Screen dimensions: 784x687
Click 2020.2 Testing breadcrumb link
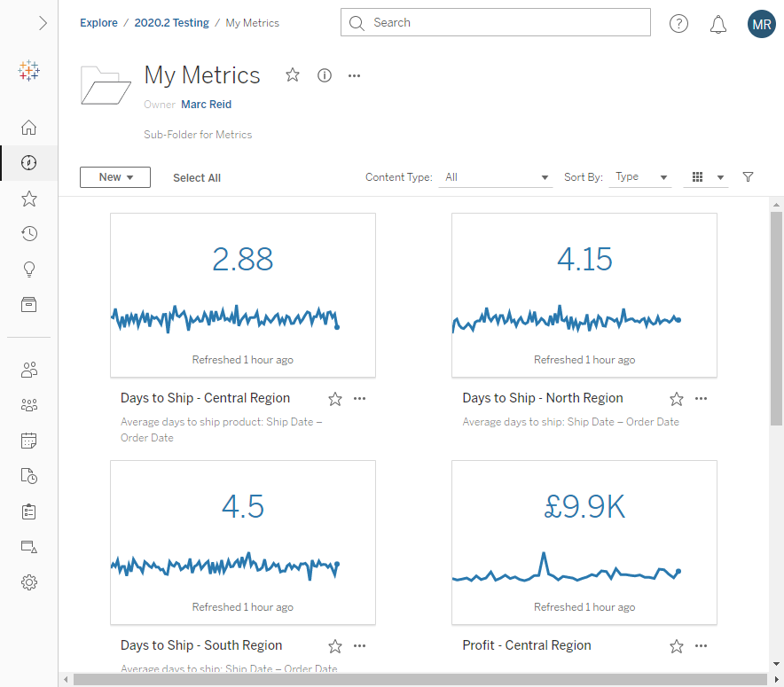click(x=171, y=23)
